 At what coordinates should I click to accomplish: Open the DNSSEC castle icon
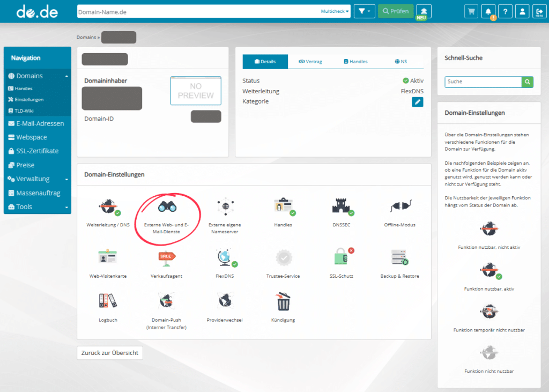(340, 206)
